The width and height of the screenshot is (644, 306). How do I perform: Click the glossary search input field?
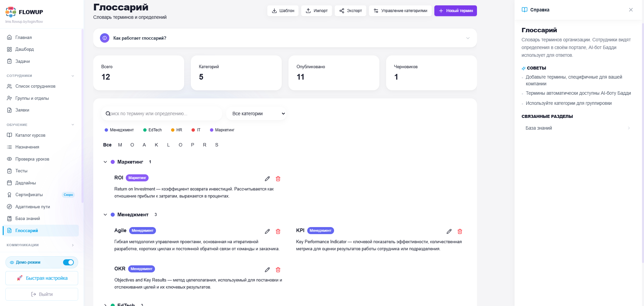(x=162, y=114)
